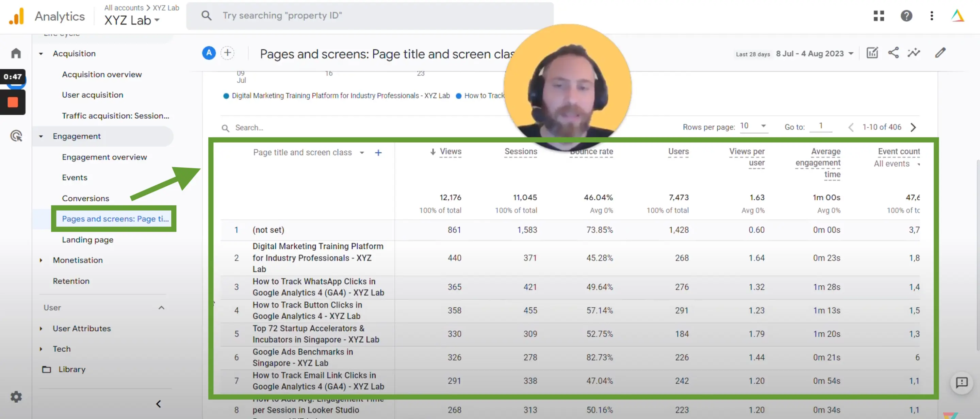The height and width of the screenshot is (419, 980).
Task: Open Traffic acquisition: Session report
Action: click(116, 116)
